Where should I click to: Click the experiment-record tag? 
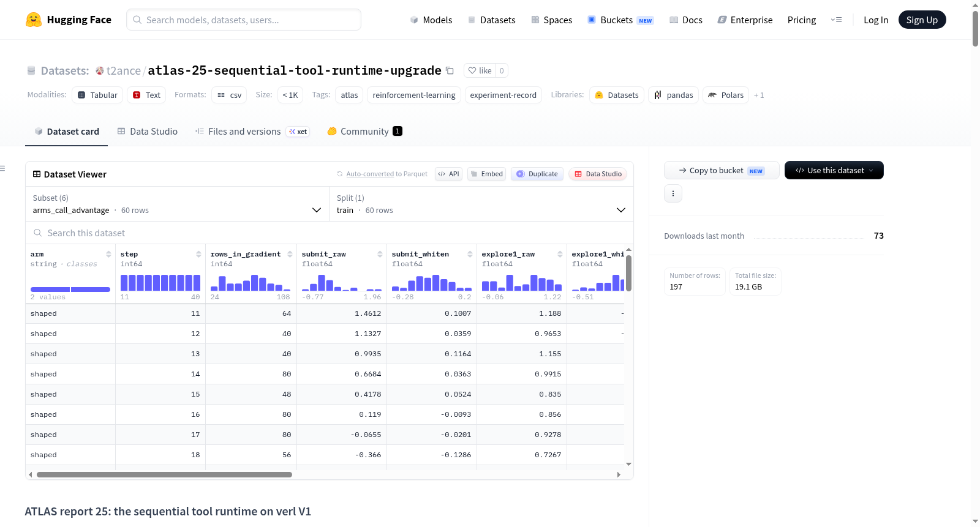point(503,95)
